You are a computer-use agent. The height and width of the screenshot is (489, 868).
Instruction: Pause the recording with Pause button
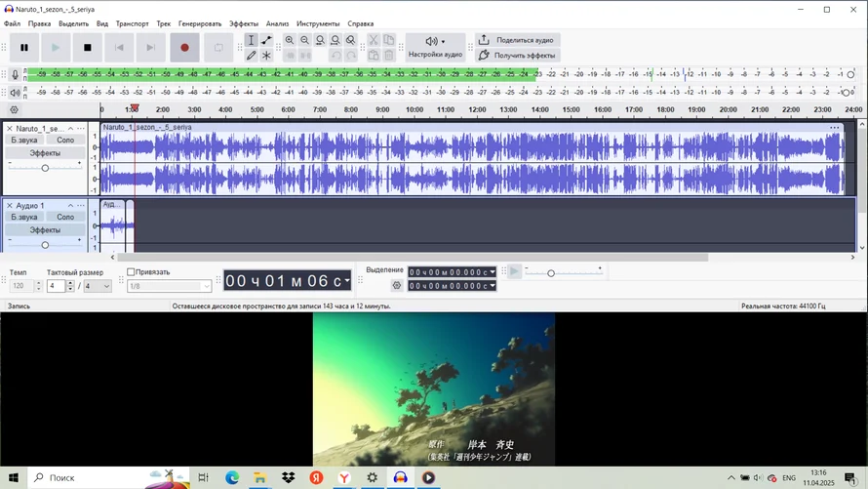point(23,48)
